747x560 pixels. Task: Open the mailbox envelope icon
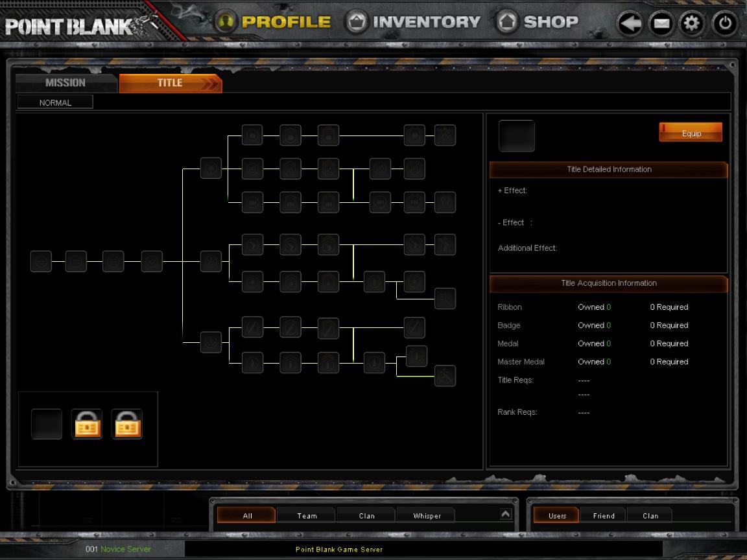661,25
